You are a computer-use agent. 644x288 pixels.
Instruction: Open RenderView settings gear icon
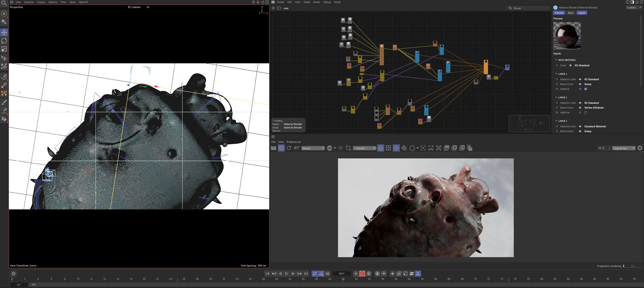(x=640, y=148)
